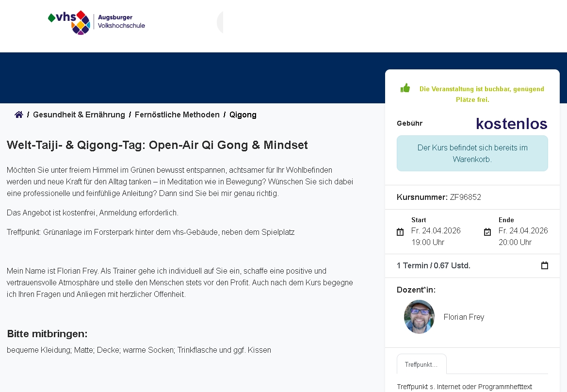Open the Qigong breadcrumb entry
Viewport: 567px width, 392px height.
tap(243, 114)
